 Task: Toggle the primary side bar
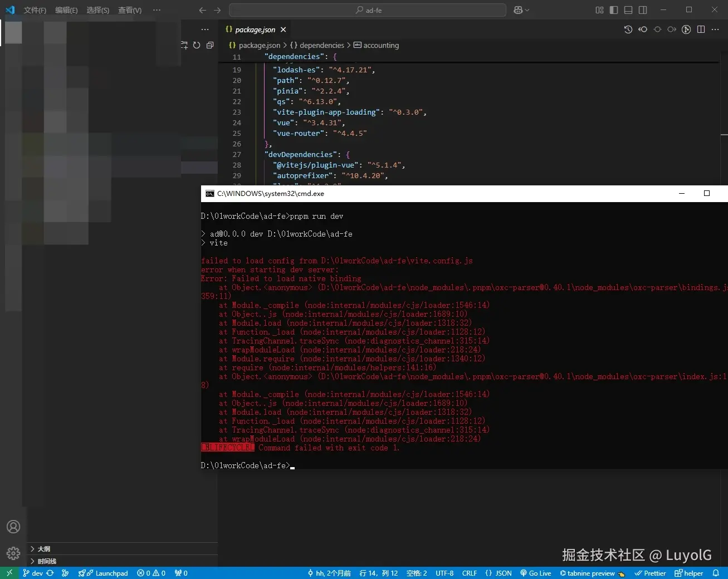pyautogui.click(x=614, y=10)
